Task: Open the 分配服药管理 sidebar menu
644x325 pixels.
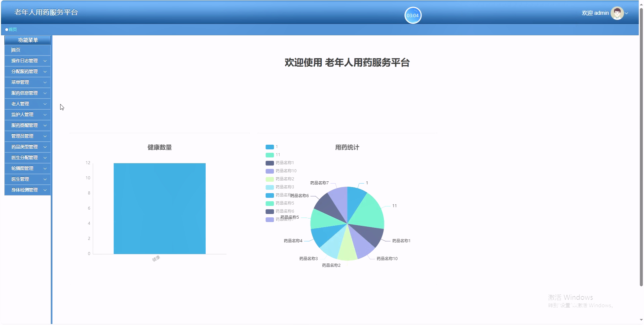Action: click(x=28, y=71)
